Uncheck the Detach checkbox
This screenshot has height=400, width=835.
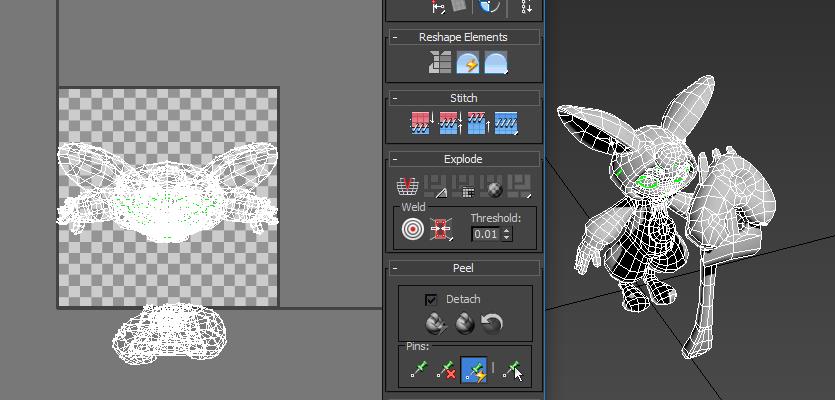click(x=431, y=300)
